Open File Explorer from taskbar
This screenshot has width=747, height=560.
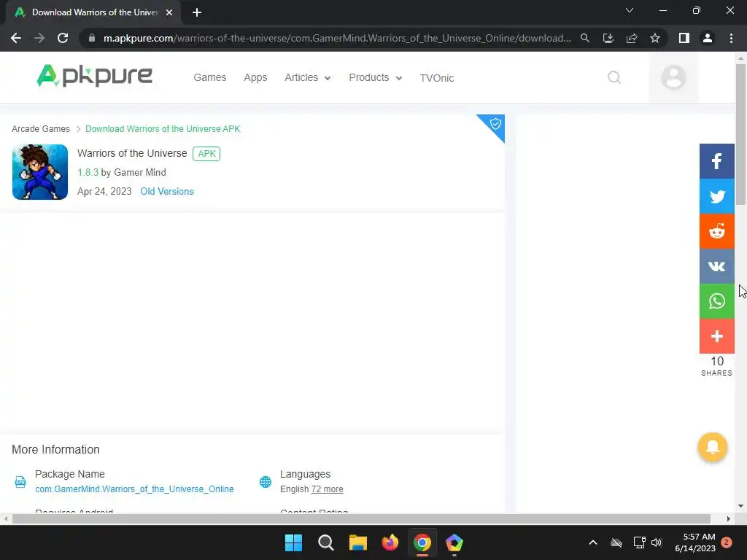[357, 542]
